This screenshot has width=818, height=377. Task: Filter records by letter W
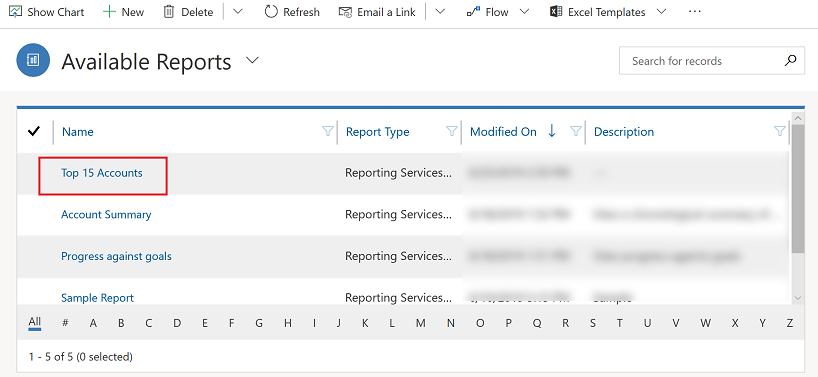[705, 323]
